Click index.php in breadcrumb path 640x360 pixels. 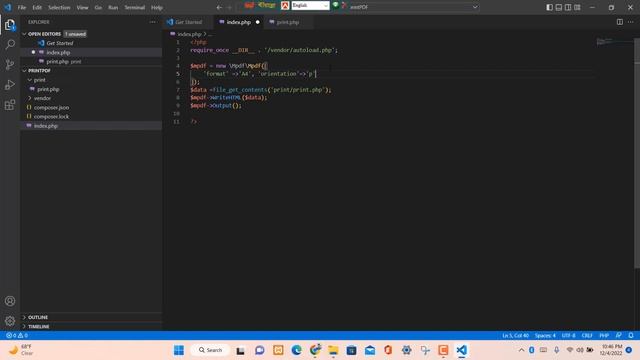(x=189, y=34)
